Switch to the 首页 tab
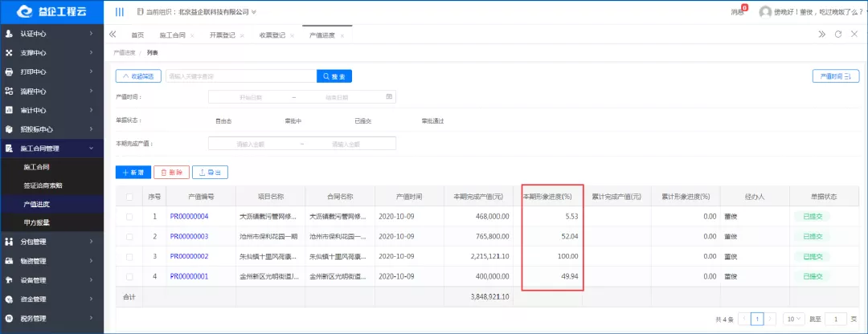The width and height of the screenshot is (868, 334). pos(137,35)
